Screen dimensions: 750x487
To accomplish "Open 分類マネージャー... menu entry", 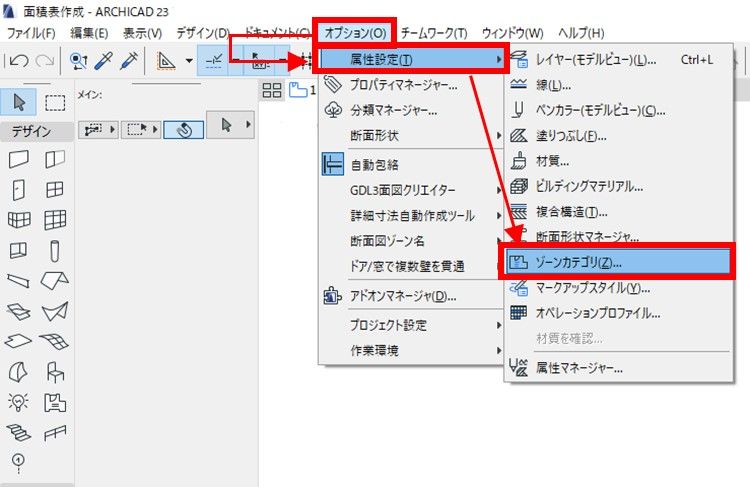I will [x=411, y=111].
